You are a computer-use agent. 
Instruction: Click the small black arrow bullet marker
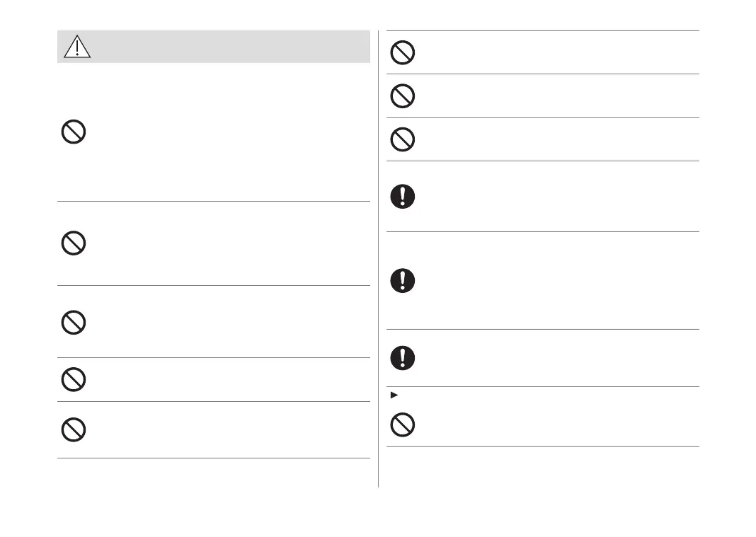(394, 394)
